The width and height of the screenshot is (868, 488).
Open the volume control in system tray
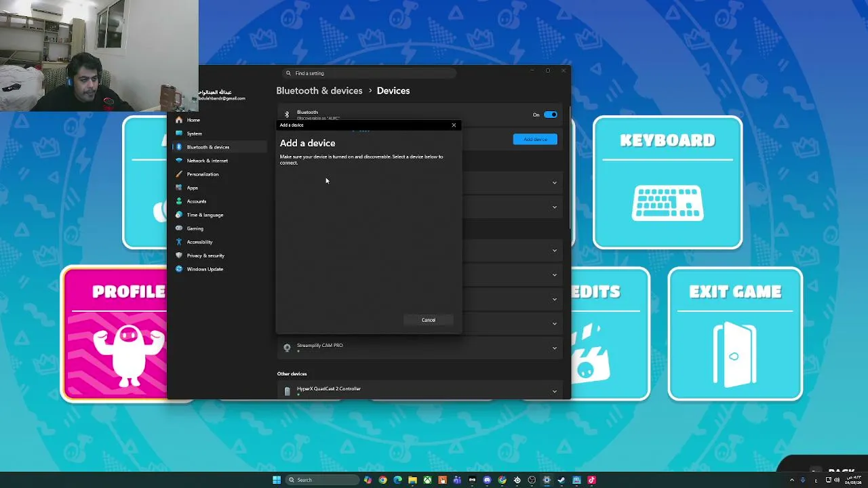click(x=837, y=480)
